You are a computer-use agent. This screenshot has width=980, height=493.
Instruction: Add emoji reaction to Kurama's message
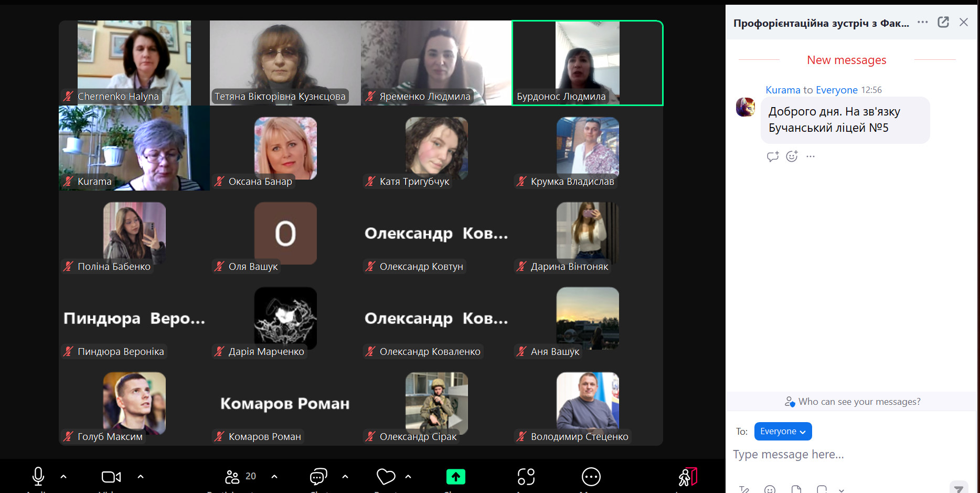pyautogui.click(x=792, y=156)
